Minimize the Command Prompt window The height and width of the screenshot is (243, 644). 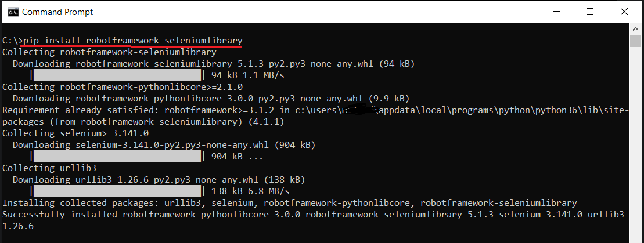[556, 12]
